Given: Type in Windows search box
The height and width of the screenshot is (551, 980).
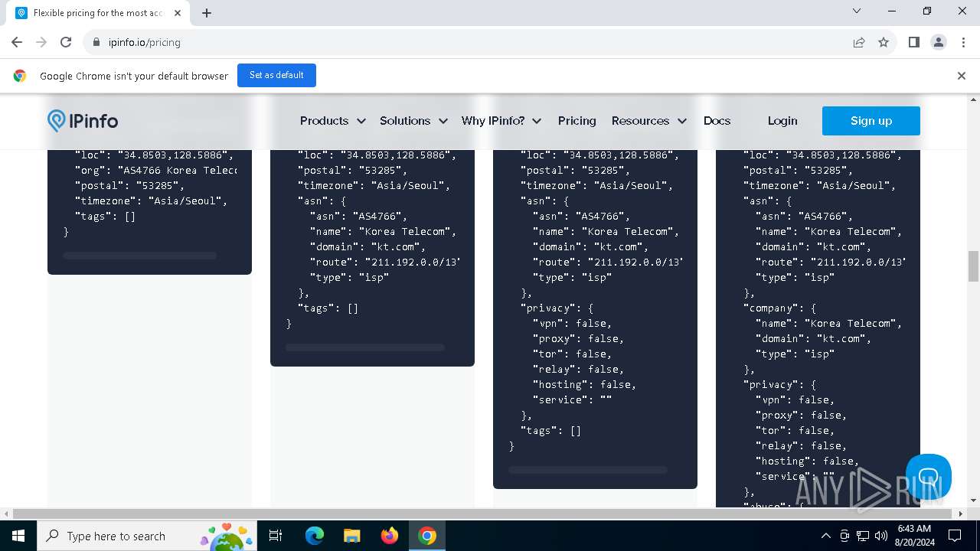Looking at the screenshot, I should (148, 536).
